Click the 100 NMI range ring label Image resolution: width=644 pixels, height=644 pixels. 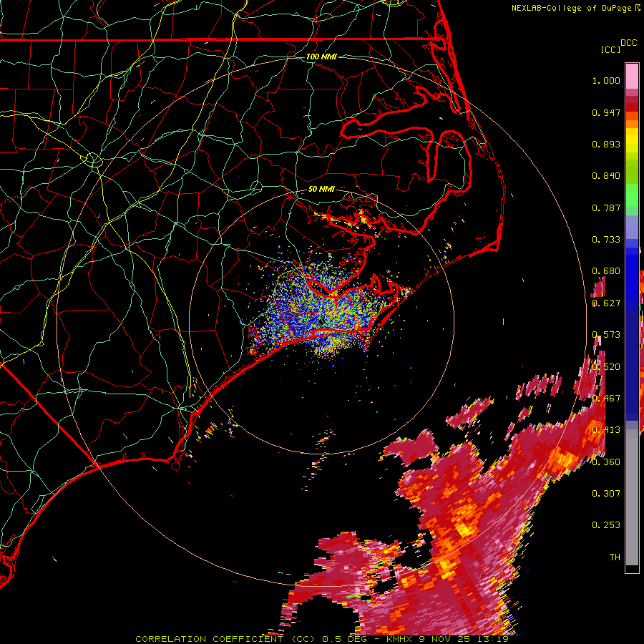[321, 57]
